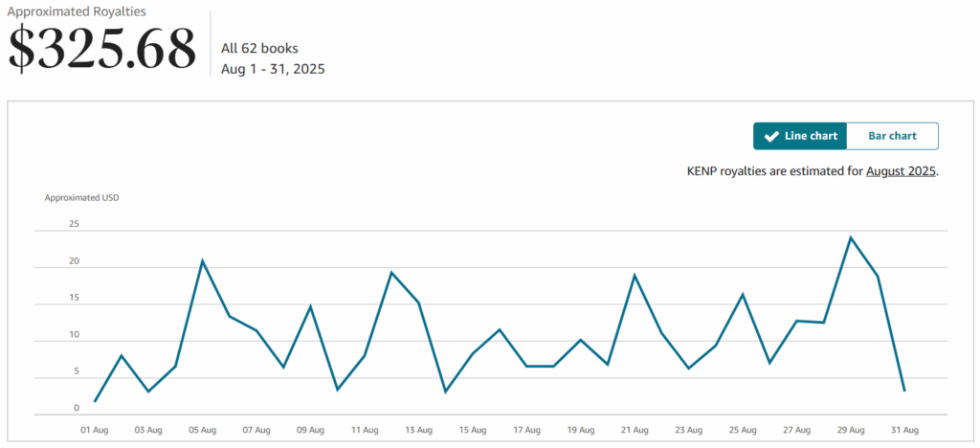The image size is (980, 448).
Task: Open the August 2025 link
Action: (x=901, y=171)
